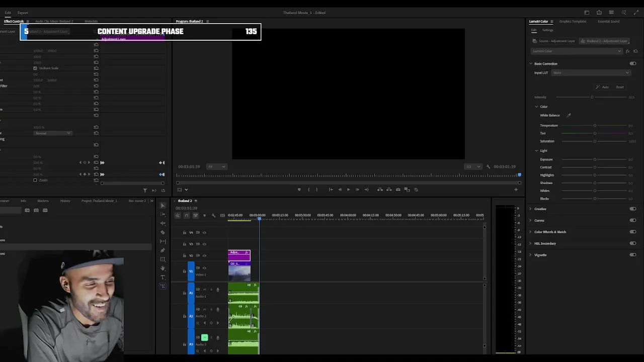Collapse the Color subsection chevron

[536, 107]
